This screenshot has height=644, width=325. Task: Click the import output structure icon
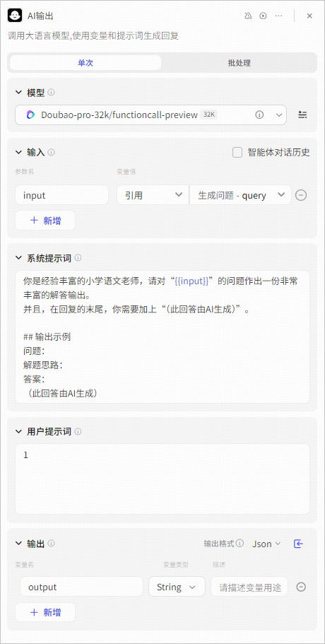(x=299, y=544)
